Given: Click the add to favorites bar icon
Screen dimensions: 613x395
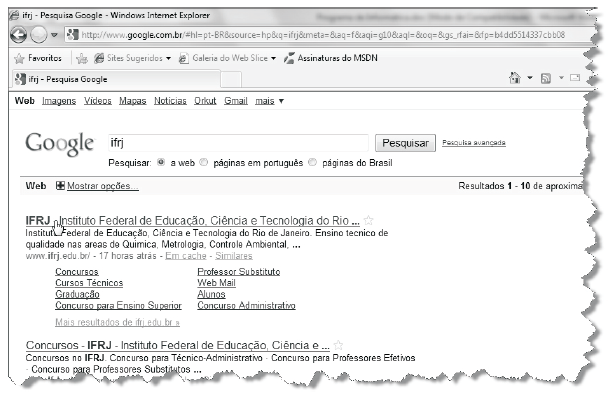Looking at the screenshot, I should pyautogui.click(x=82, y=58).
